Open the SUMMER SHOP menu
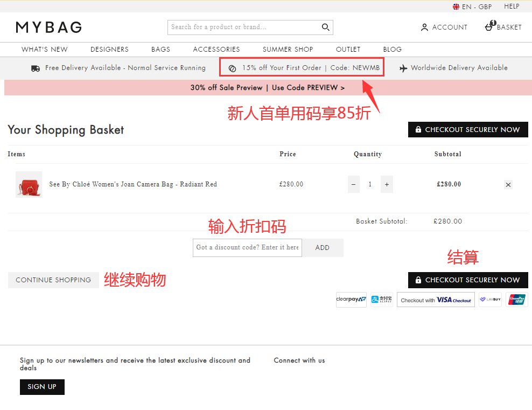 point(288,49)
